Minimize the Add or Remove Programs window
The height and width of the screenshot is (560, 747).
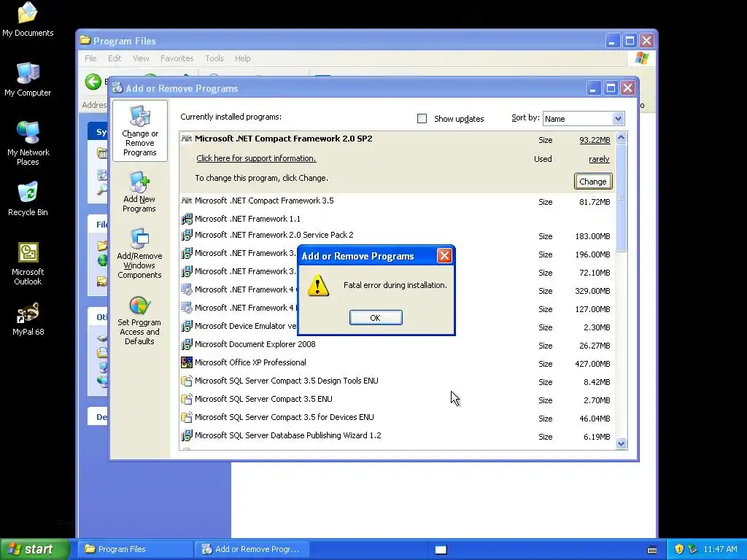click(593, 88)
